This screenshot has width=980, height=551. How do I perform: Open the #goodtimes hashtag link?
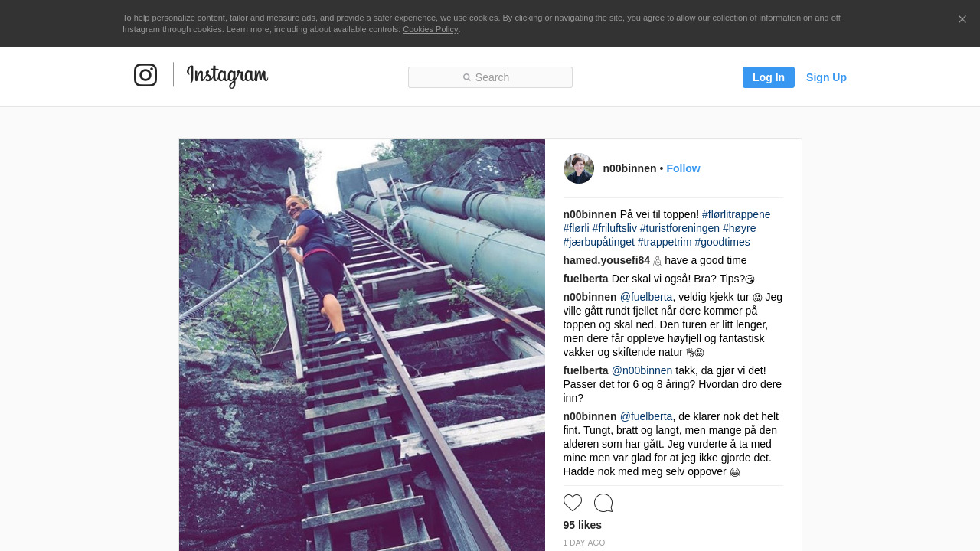click(x=722, y=242)
